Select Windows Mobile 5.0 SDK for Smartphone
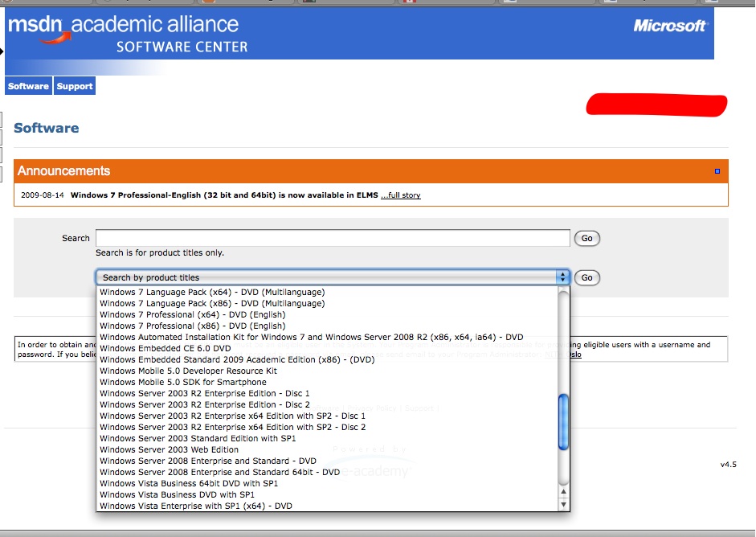 click(327, 382)
